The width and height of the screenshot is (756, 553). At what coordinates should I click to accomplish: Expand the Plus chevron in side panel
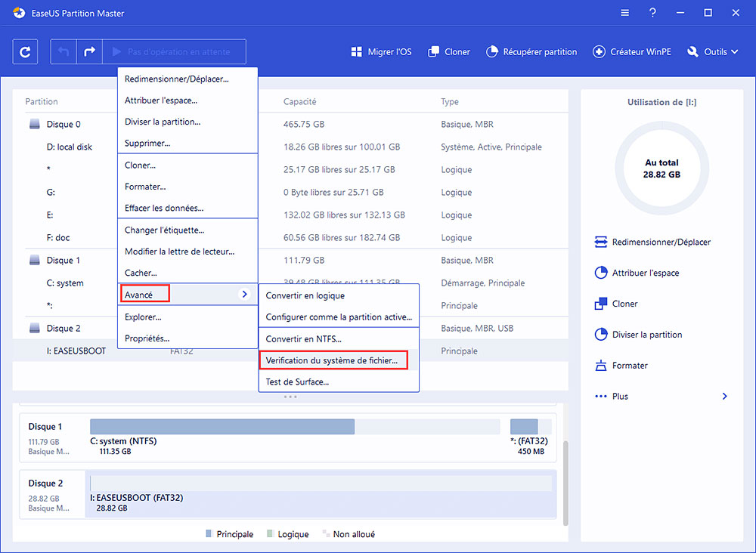[x=724, y=396]
